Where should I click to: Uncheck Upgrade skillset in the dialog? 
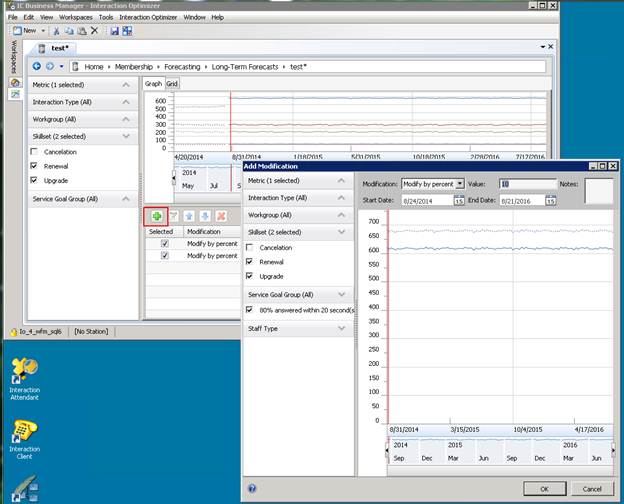pos(250,276)
